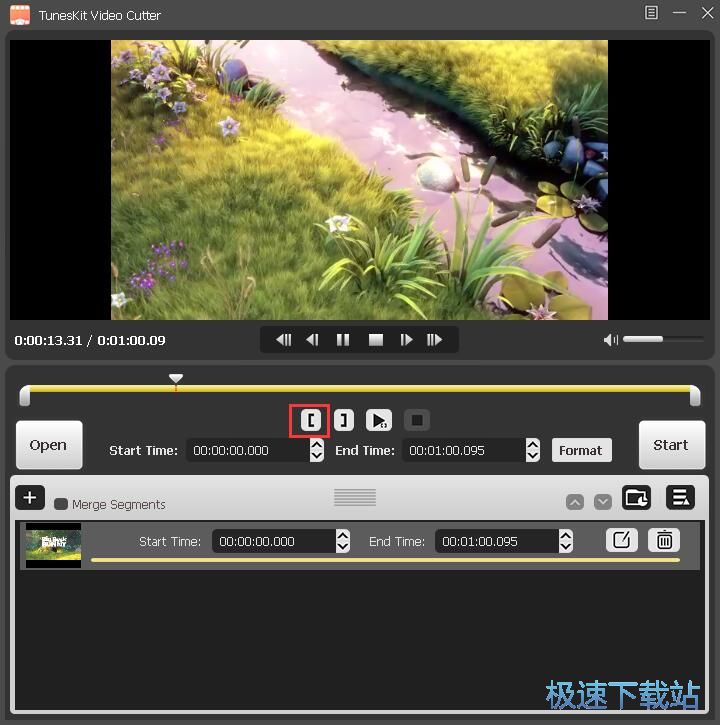
Task: Click the next keyframe step-forward button
Action: coord(434,340)
